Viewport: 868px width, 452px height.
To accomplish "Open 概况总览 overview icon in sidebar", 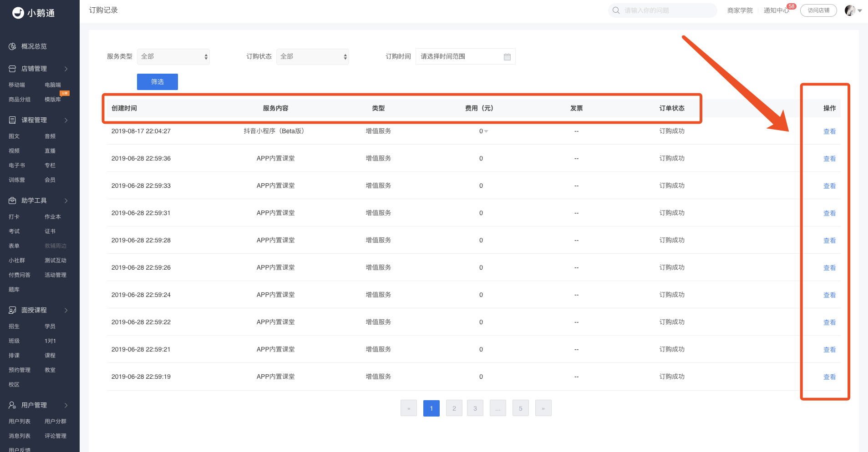I will (x=12, y=46).
